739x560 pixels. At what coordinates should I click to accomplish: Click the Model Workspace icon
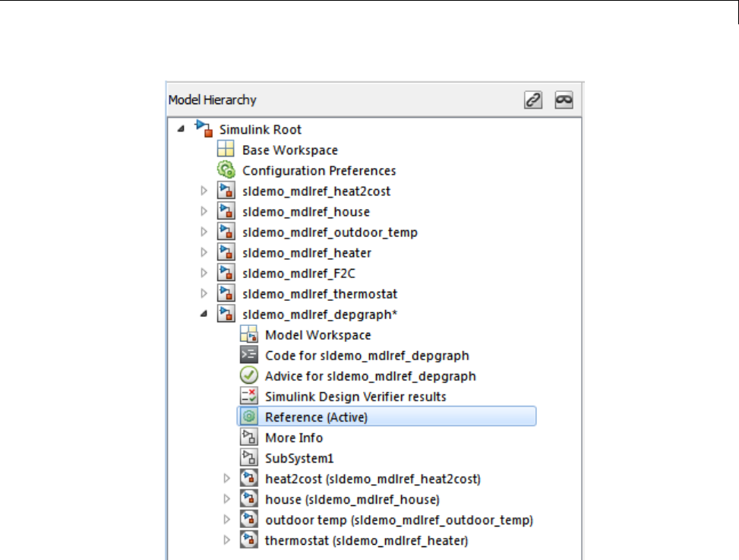click(x=249, y=334)
